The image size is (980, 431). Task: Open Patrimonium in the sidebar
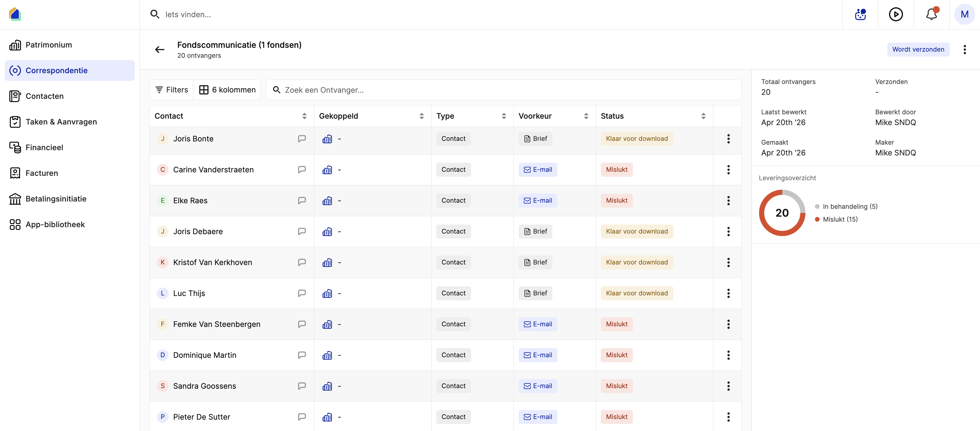[70, 45]
